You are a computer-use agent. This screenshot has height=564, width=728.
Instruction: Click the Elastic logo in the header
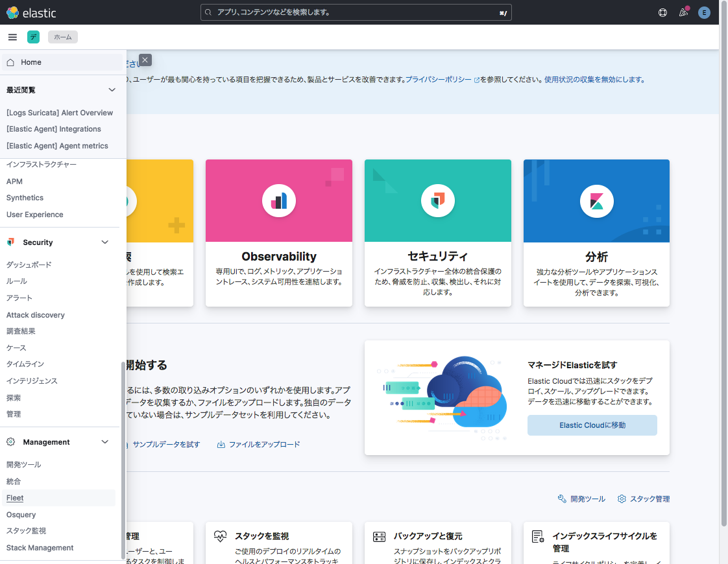(31, 12)
